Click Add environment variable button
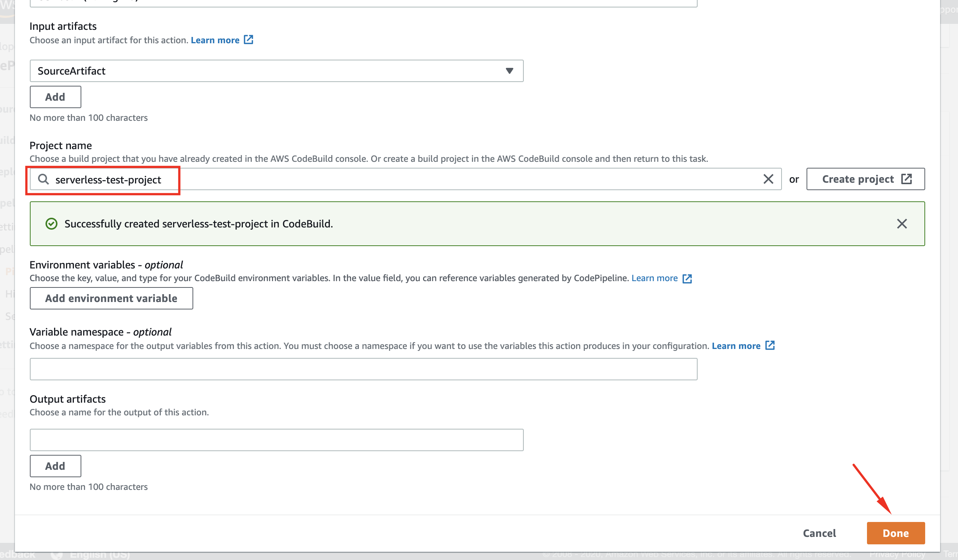Viewport: 958px width, 560px height. tap(112, 298)
